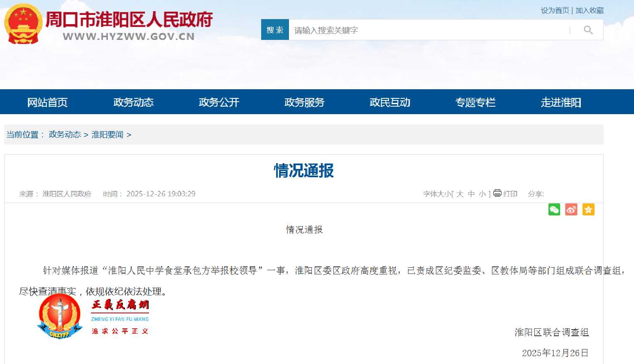Click inside the search keyword input box
The height and width of the screenshot is (364, 634).
coord(415,29)
